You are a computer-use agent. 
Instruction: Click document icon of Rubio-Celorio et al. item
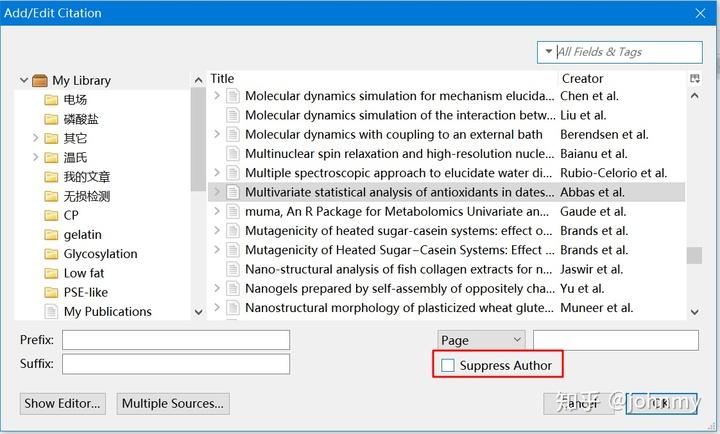point(233,173)
